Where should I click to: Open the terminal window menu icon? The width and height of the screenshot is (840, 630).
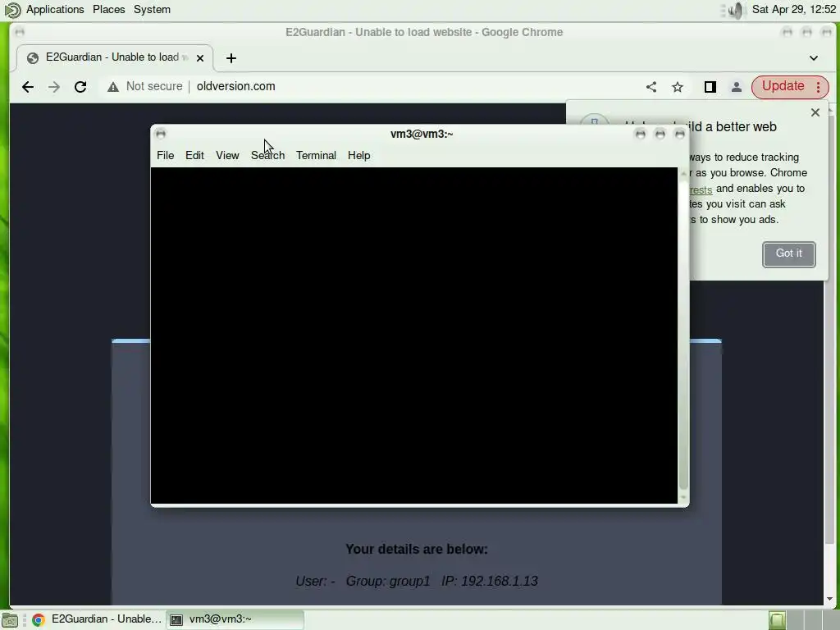[x=161, y=134]
